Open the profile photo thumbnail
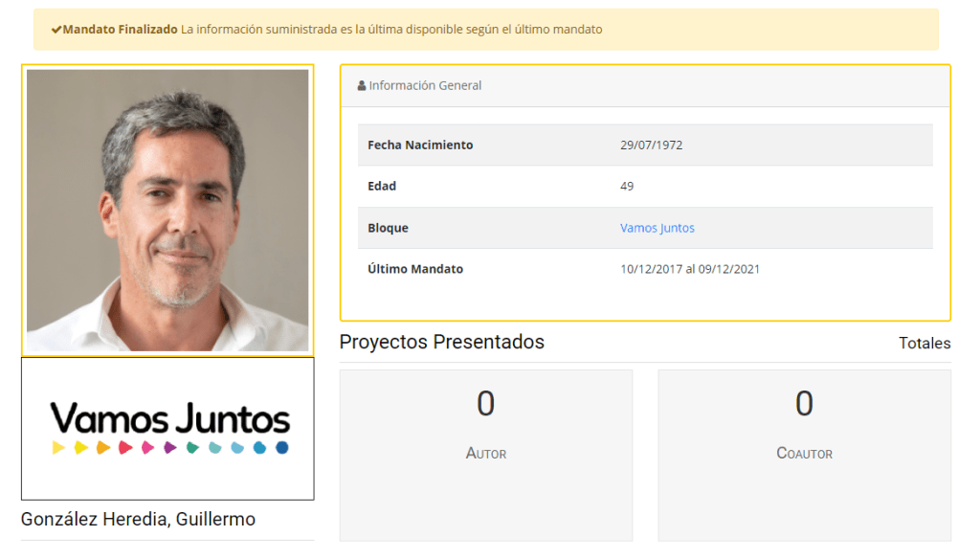 pyautogui.click(x=167, y=210)
